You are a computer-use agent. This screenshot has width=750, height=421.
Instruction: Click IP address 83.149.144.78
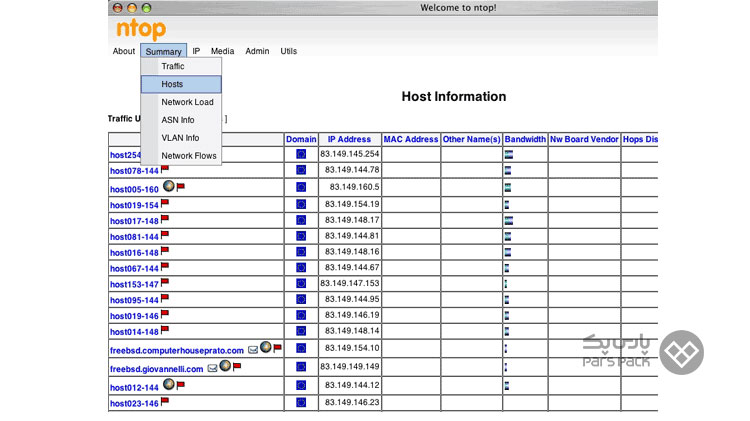[x=352, y=169]
